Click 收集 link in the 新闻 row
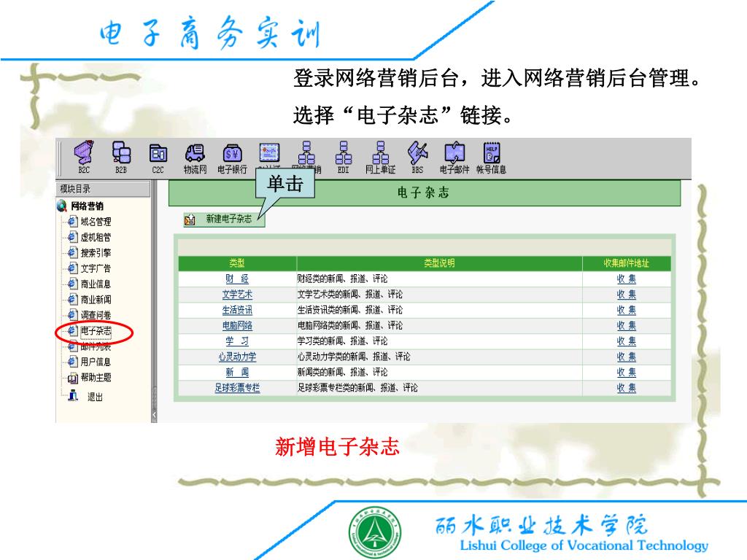 626,372
